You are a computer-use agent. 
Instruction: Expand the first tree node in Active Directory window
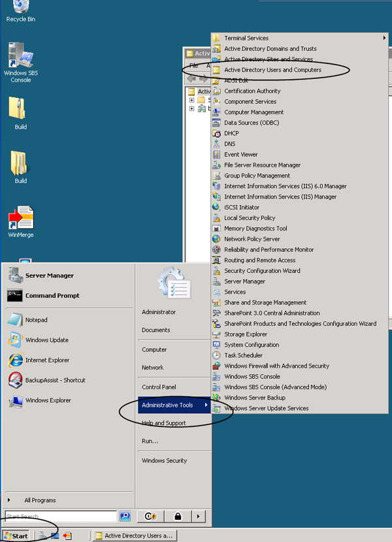point(191,101)
